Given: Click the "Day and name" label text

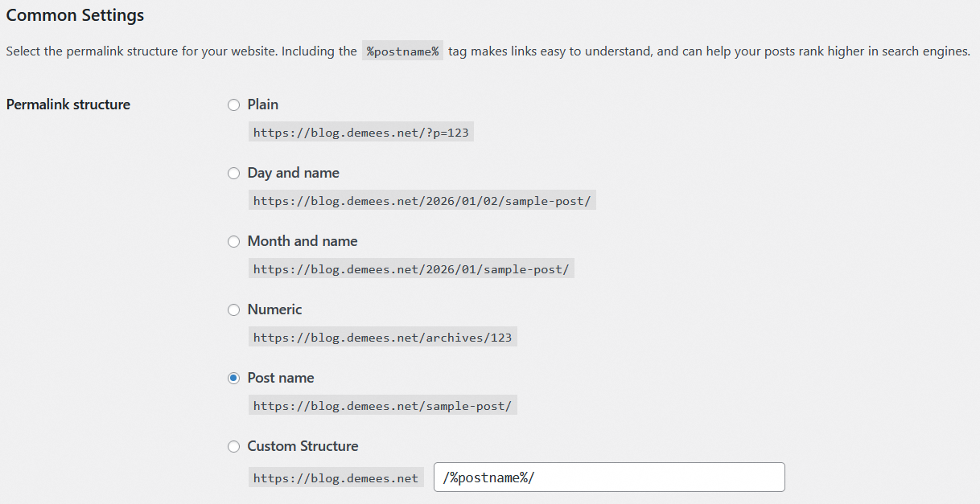Looking at the screenshot, I should pyautogui.click(x=293, y=173).
